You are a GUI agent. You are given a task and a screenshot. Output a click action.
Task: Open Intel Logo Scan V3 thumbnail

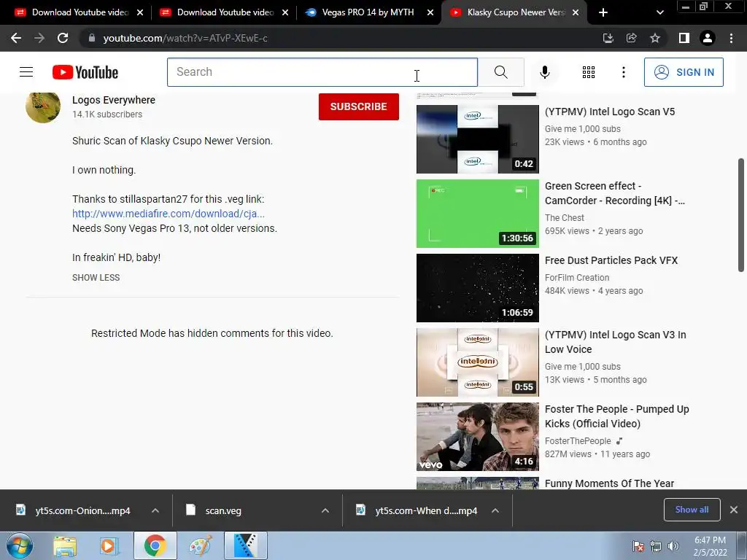(x=477, y=362)
